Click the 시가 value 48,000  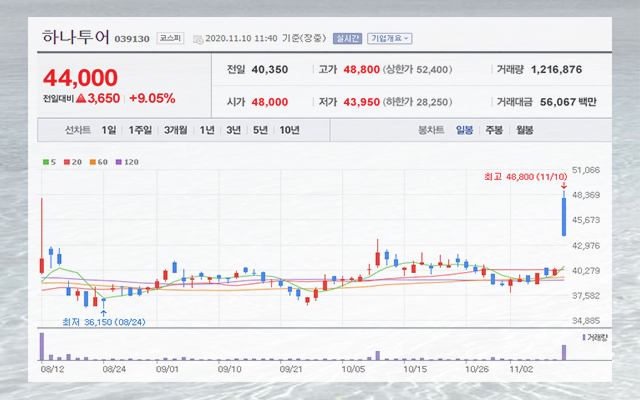tap(270, 102)
